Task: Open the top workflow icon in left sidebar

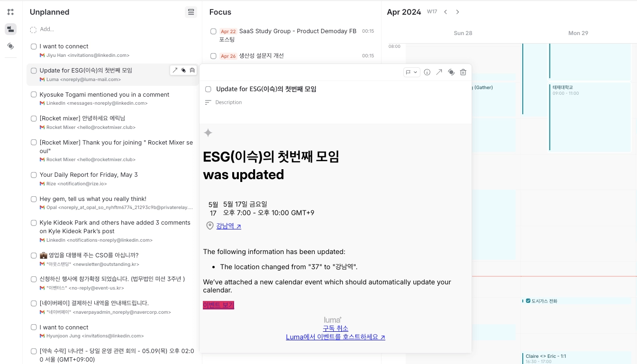Action: (10, 12)
